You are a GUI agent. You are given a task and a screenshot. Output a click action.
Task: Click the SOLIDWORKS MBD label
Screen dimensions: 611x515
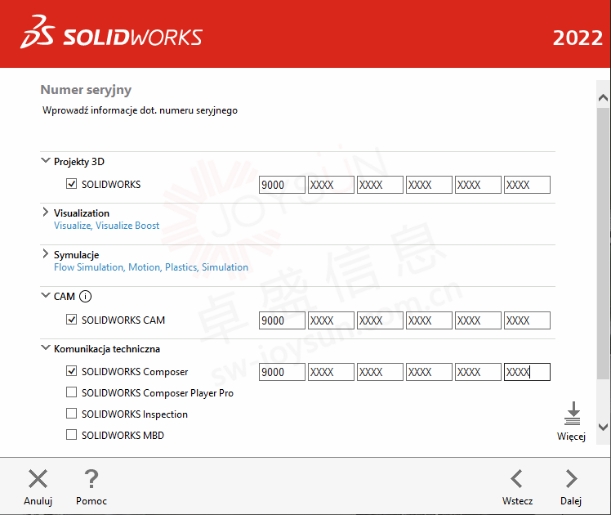pyautogui.click(x=123, y=435)
